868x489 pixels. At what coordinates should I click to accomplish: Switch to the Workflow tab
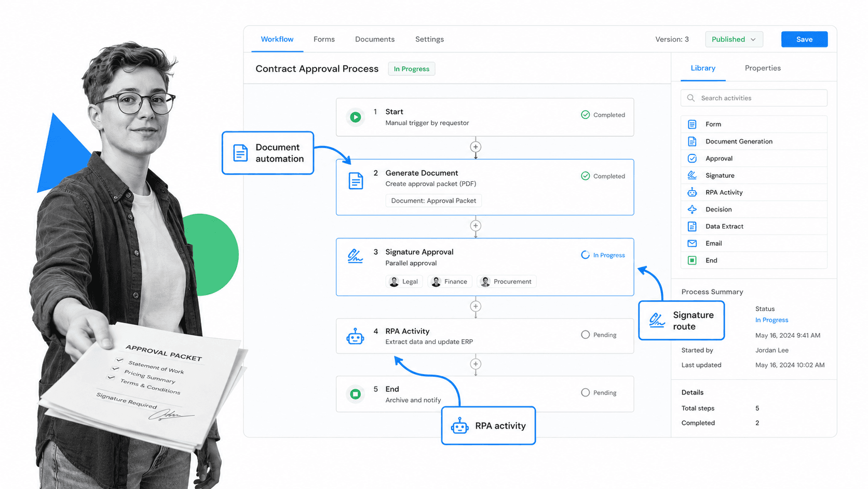(277, 39)
